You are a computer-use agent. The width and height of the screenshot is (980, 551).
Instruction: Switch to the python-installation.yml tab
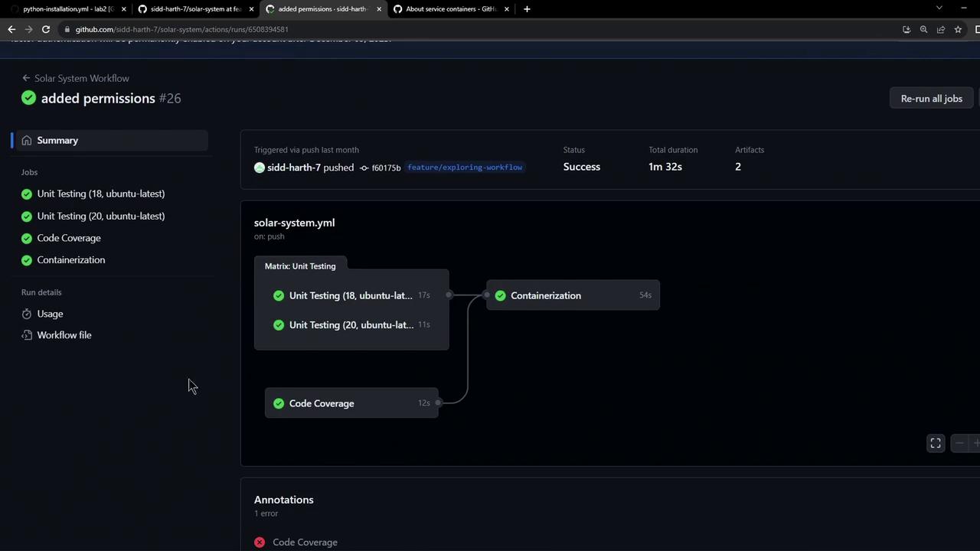[67, 9]
